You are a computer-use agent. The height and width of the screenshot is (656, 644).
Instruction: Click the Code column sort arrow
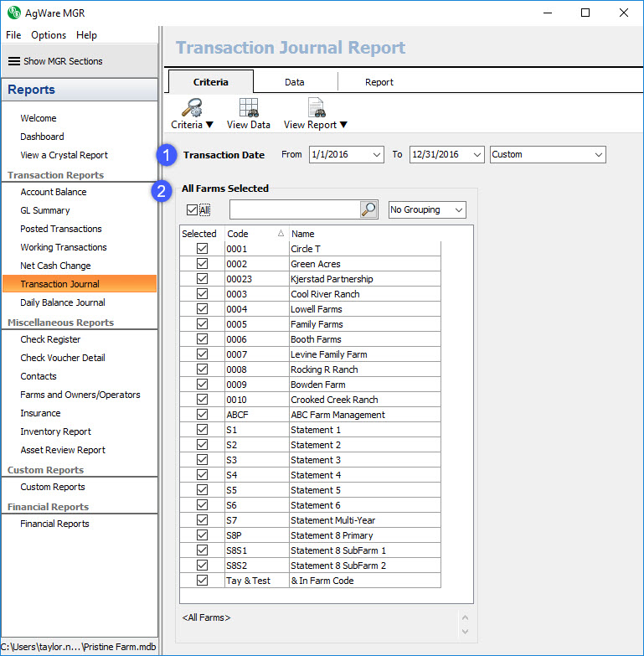281,234
